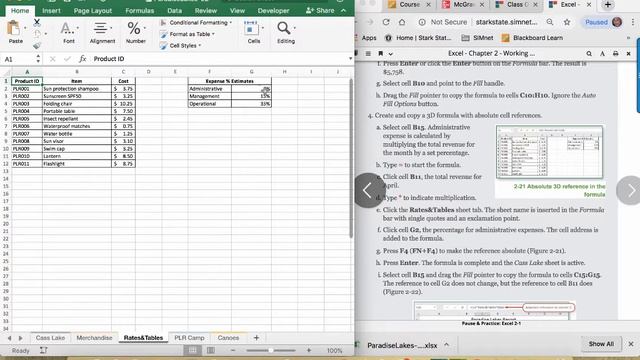Click the text size A icon in viewer
This screenshot has width=640, height=360.
[x=602, y=53]
